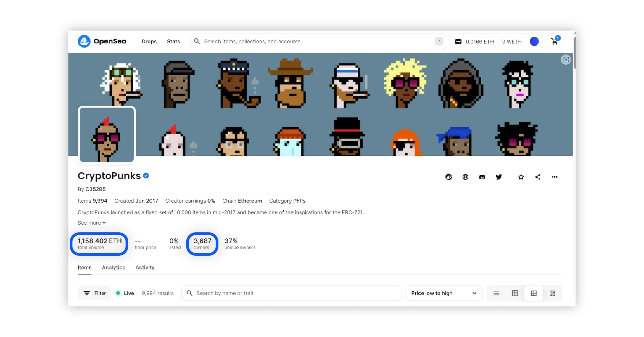This screenshot has width=644, height=337.
Task: Open the shopping cart icon
Action: tap(555, 41)
